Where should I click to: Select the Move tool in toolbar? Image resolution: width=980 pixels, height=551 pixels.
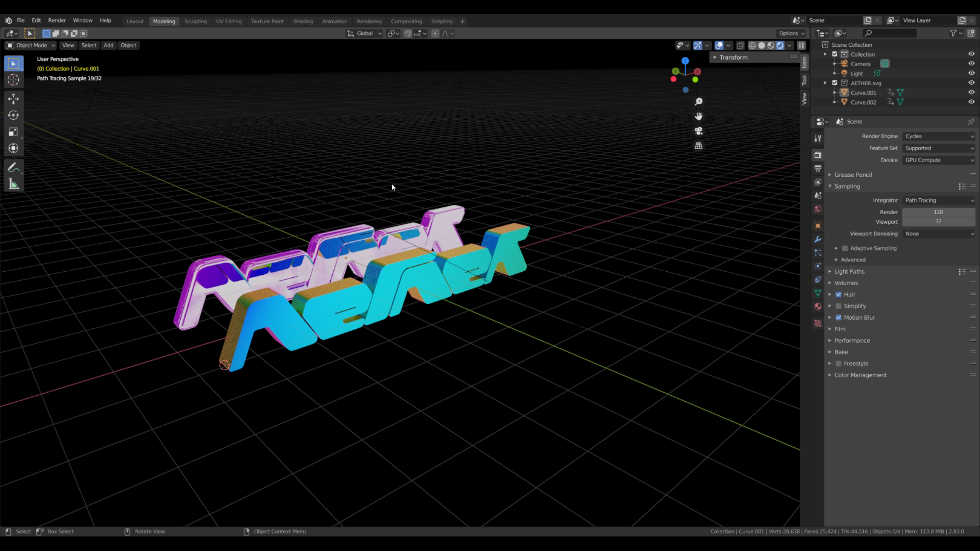point(13,99)
